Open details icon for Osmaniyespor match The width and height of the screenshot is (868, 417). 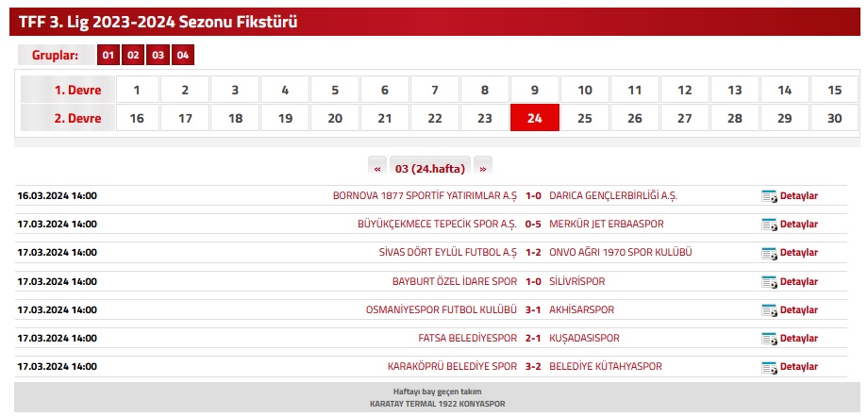click(x=769, y=310)
